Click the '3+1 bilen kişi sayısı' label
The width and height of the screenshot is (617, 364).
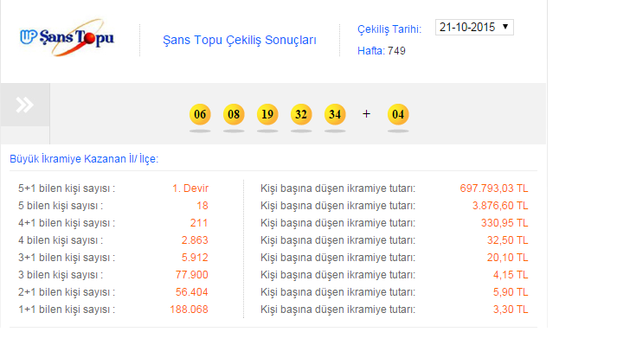(67, 258)
